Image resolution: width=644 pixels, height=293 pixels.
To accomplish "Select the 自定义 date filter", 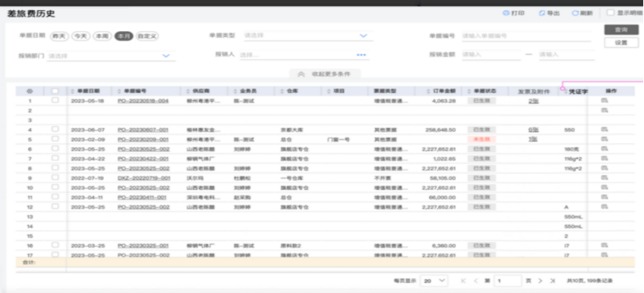I will pos(147,36).
